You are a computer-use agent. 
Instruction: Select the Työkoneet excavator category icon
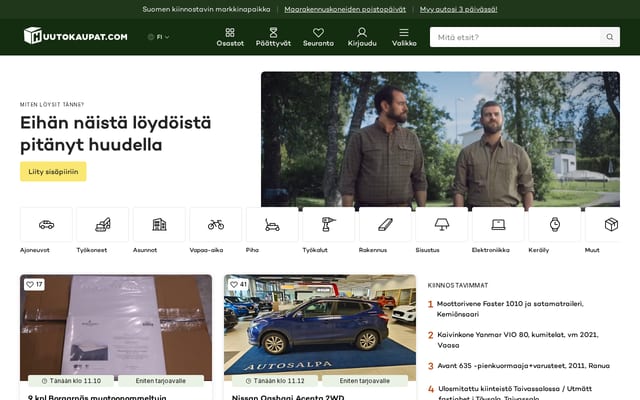coord(103,224)
